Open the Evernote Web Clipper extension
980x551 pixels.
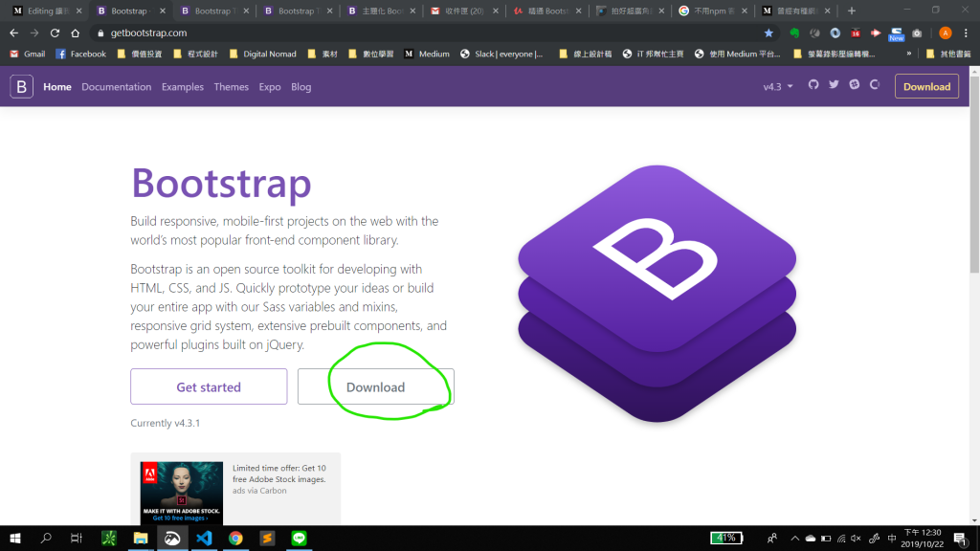(794, 33)
